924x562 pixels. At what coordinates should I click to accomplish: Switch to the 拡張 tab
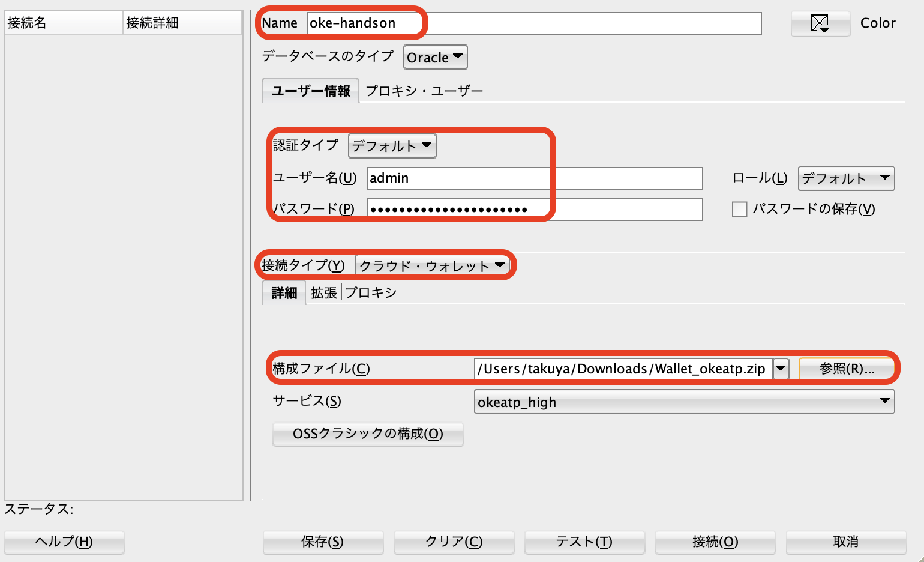pyautogui.click(x=324, y=293)
